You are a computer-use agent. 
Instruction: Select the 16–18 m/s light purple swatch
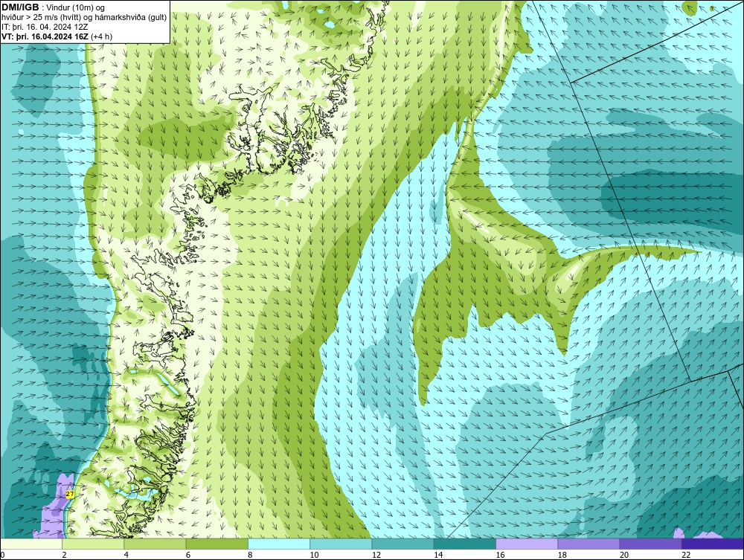point(527,544)
